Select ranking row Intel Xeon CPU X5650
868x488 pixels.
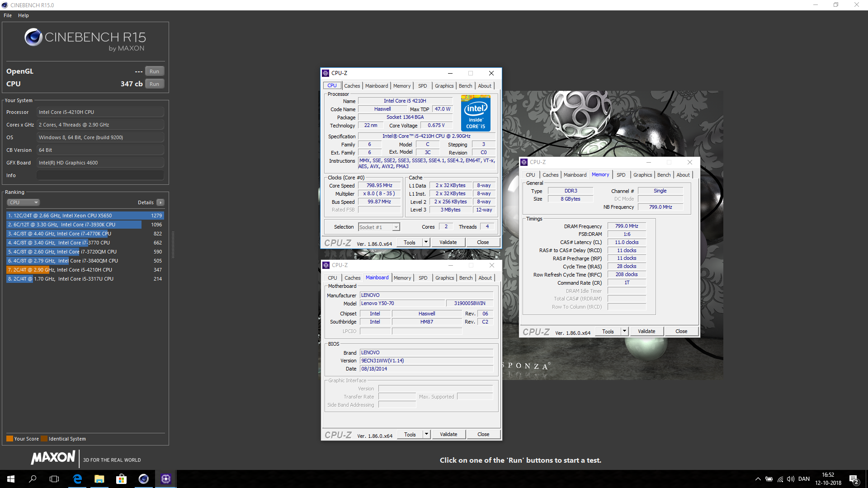[85, 216]
